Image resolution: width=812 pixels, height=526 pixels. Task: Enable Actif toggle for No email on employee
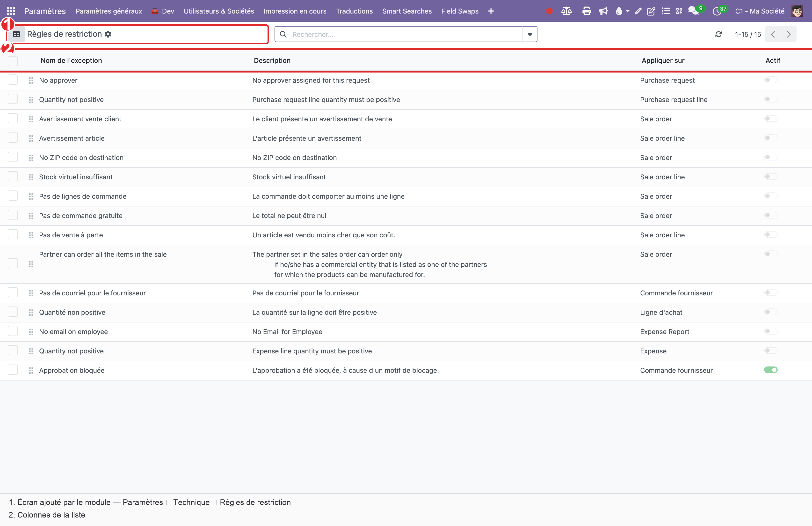click(770, 331)
